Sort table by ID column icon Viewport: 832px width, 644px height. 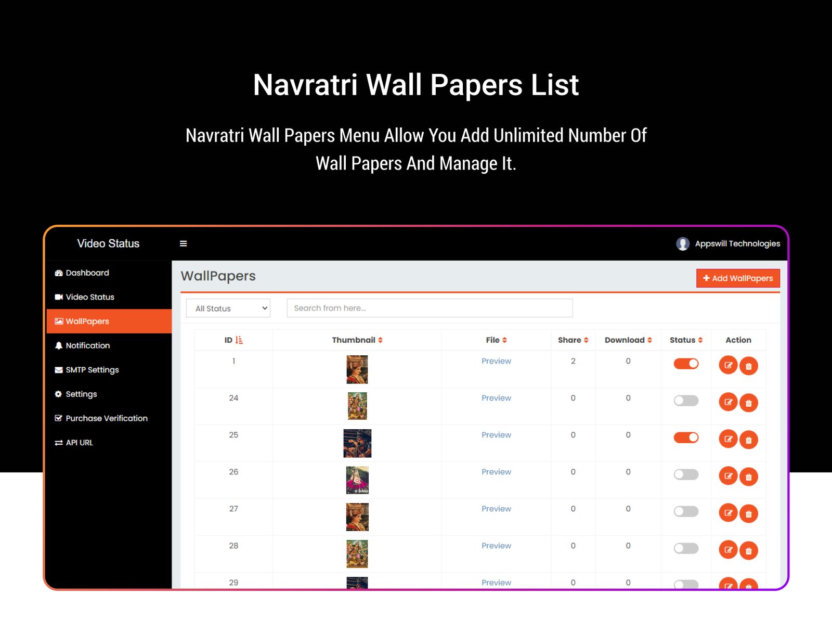pos(239,340)
